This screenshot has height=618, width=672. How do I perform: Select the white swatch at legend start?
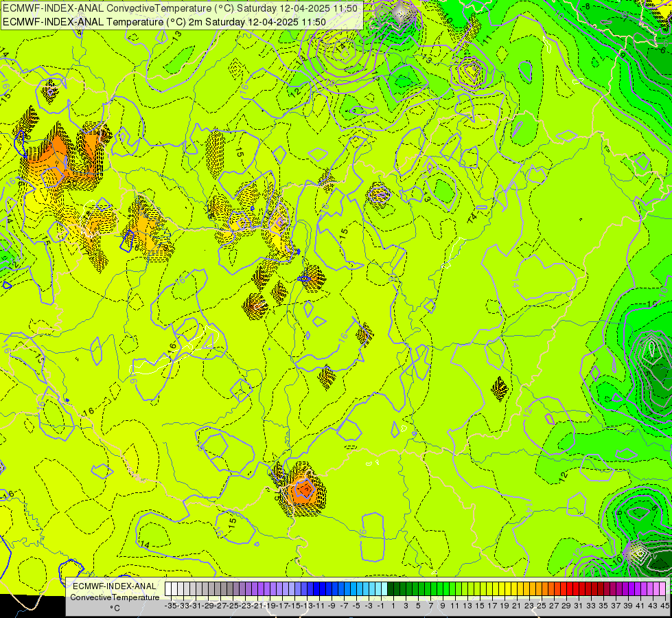click(168, 589)
